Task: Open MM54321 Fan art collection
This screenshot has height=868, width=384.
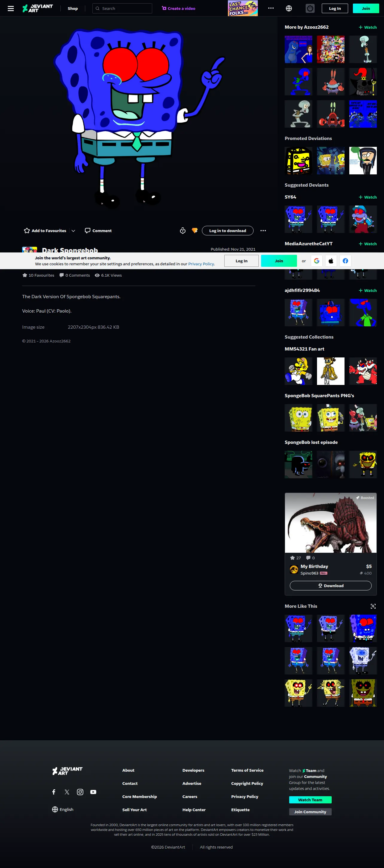Action: point(304,349)
